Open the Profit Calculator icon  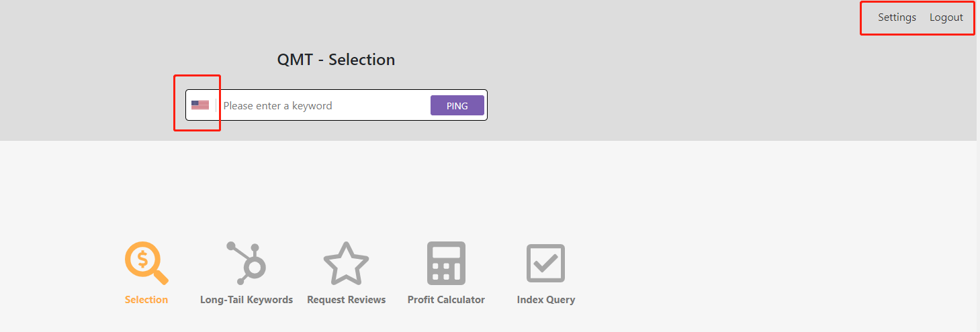(446, 263)
